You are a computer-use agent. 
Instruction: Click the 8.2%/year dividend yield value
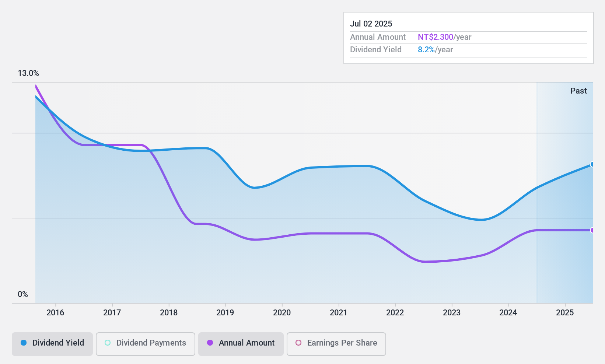(435, 50)
